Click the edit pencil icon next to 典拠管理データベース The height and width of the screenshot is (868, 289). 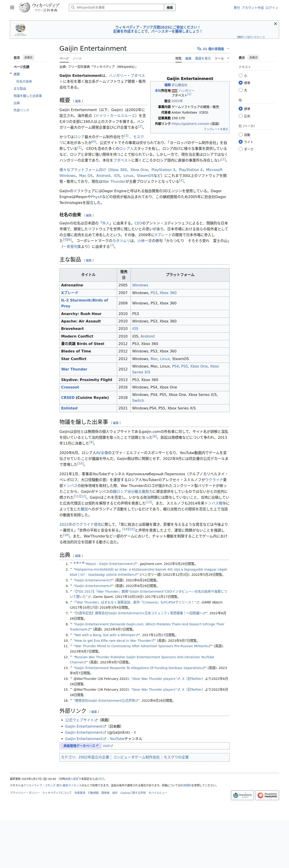point(97,746)
